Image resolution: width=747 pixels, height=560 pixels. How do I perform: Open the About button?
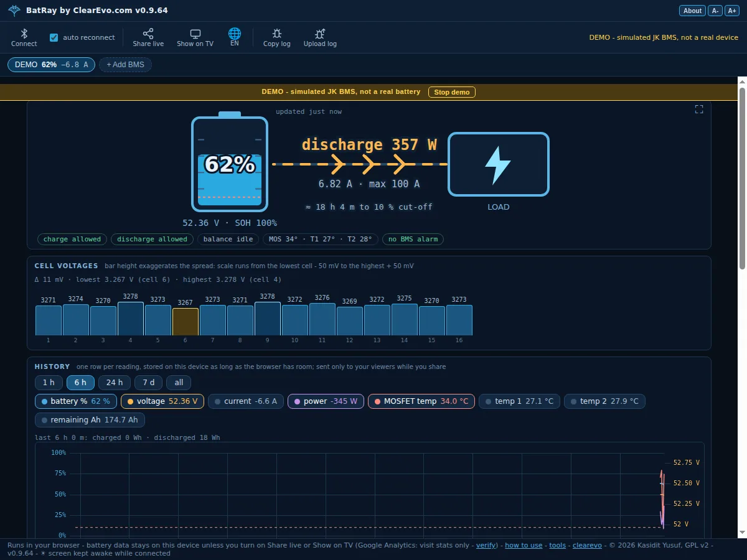tap(692, 11)
